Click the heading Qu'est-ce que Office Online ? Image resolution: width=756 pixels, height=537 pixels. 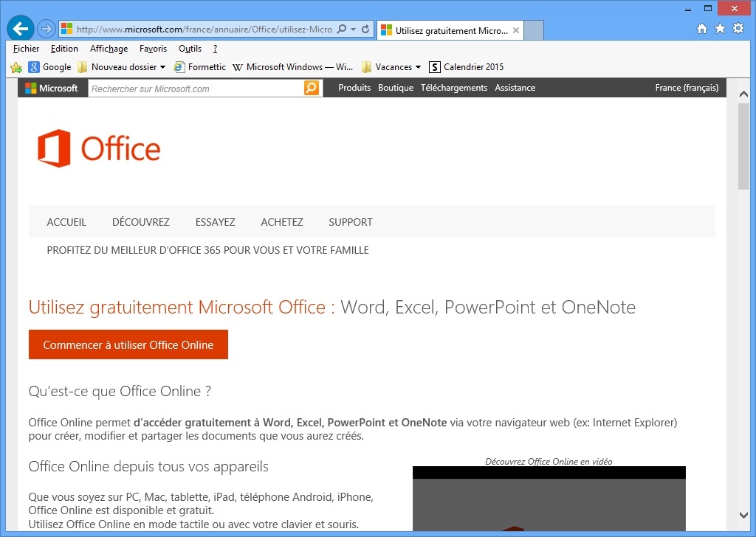120,391
